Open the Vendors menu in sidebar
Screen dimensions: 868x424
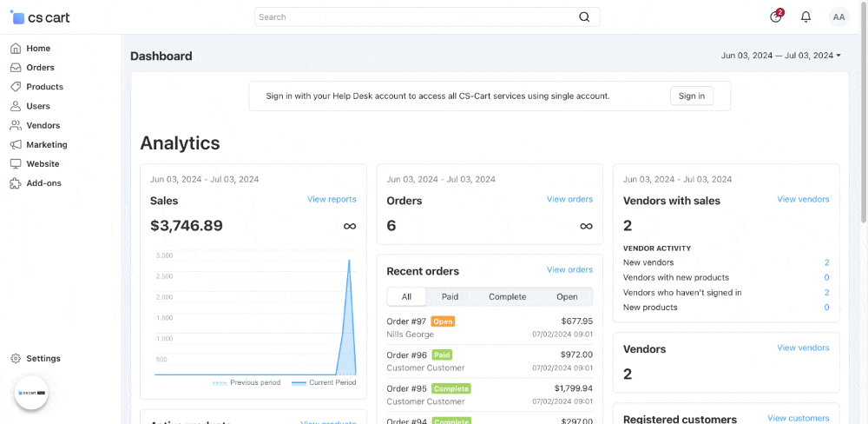point(43,125)
